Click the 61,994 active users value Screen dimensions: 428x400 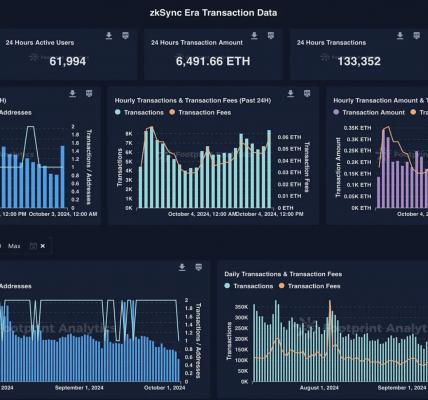point(68,61)
